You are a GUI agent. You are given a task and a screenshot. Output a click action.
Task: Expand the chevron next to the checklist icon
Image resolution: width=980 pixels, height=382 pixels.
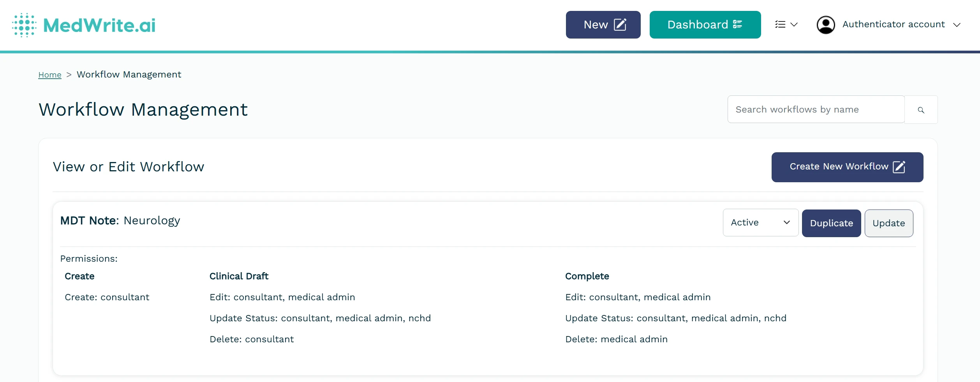[795, 24]
